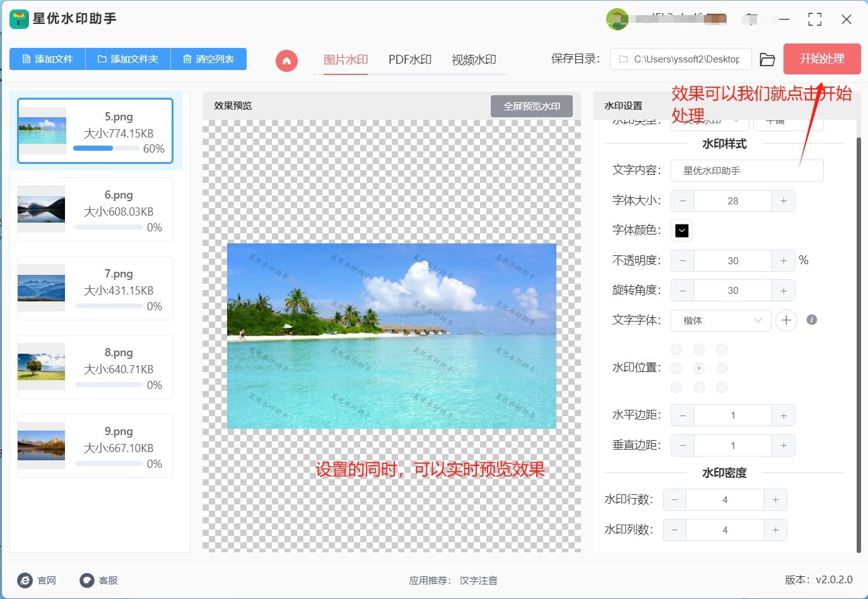
Task: Click the font info icon
Action: [x=812, y=320]
